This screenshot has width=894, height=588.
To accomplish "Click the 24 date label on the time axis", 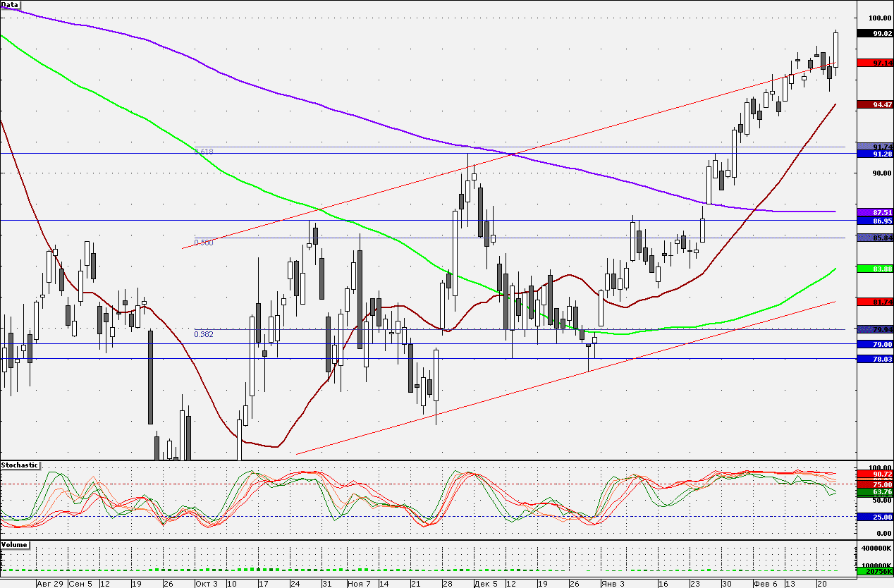I will [295, 584].
